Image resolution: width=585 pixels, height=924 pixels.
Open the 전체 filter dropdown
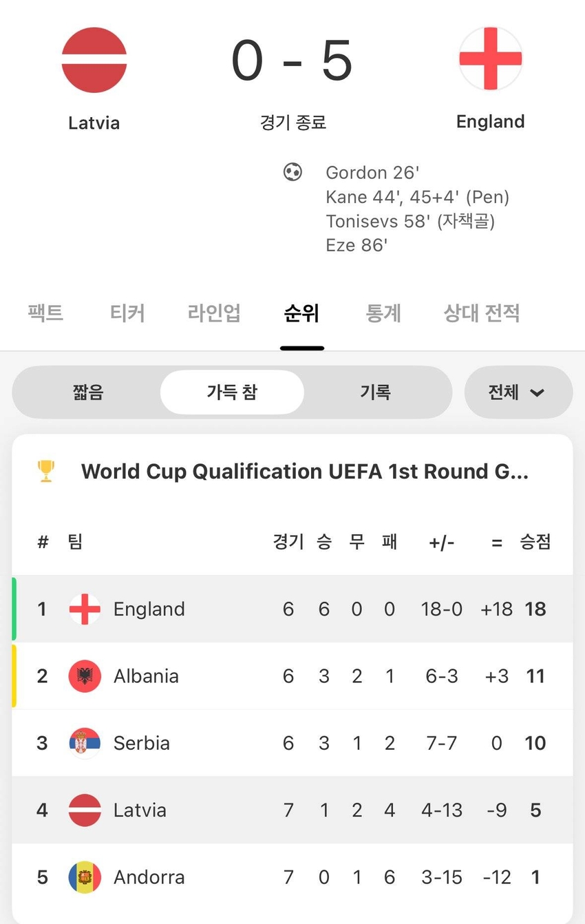tap(518, 392)
